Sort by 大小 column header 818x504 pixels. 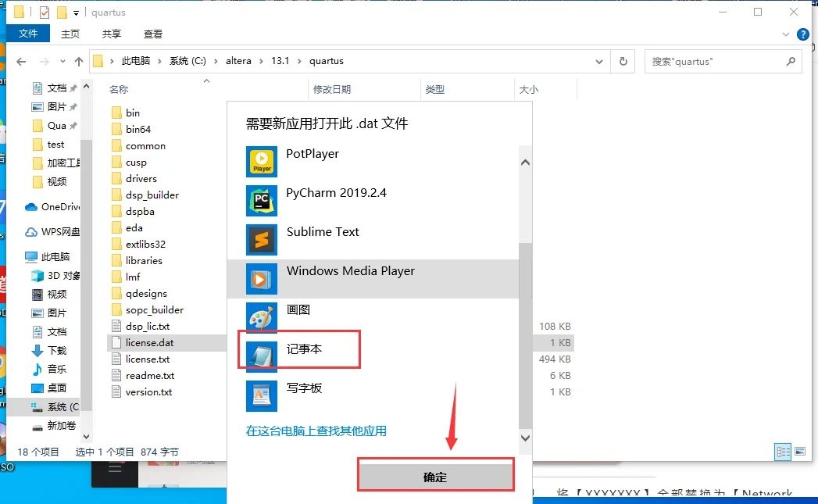(x=528, y=89)
